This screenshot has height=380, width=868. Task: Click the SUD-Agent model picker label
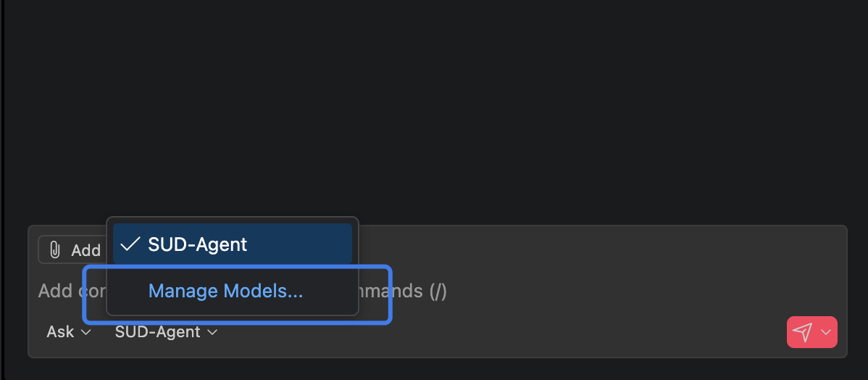157,332
